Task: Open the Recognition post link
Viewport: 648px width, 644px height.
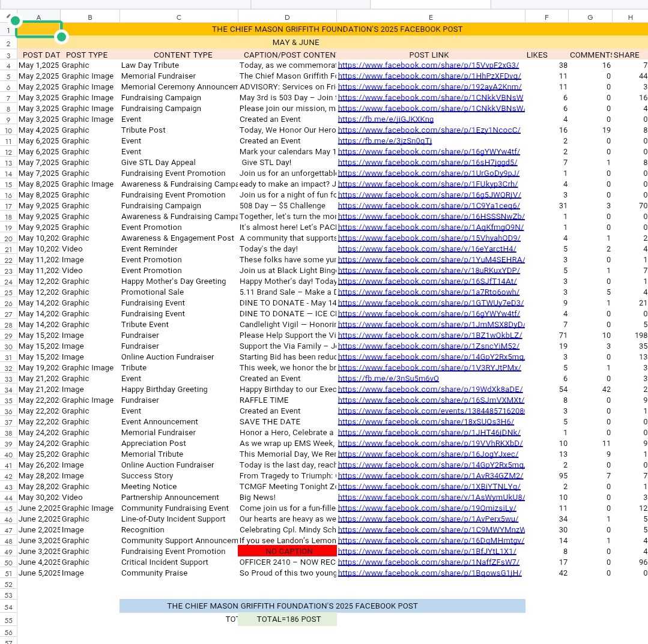Action: click(x=431, y=529)
